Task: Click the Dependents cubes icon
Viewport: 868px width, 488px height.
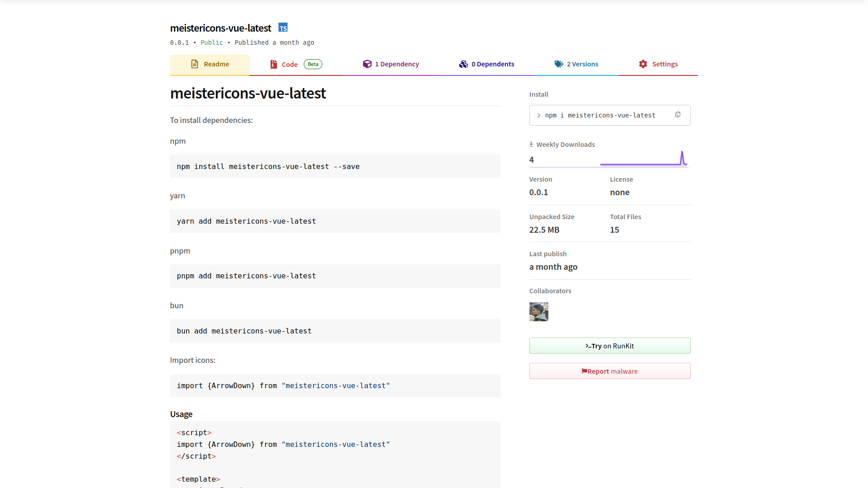Action: tap(463, 64)
